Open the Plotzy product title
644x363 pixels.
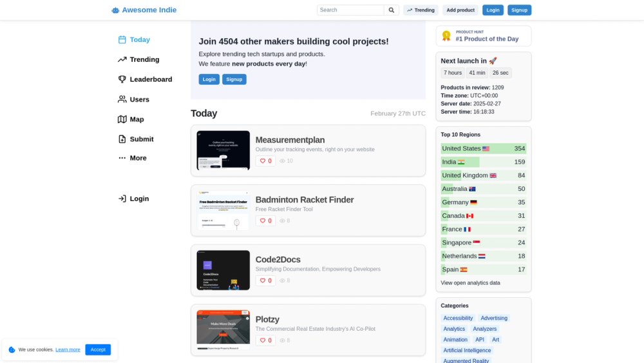[267, 319]
